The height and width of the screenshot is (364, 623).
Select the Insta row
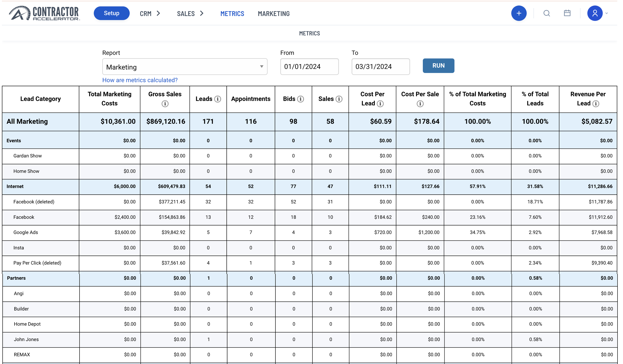click(x=310, y=248)
